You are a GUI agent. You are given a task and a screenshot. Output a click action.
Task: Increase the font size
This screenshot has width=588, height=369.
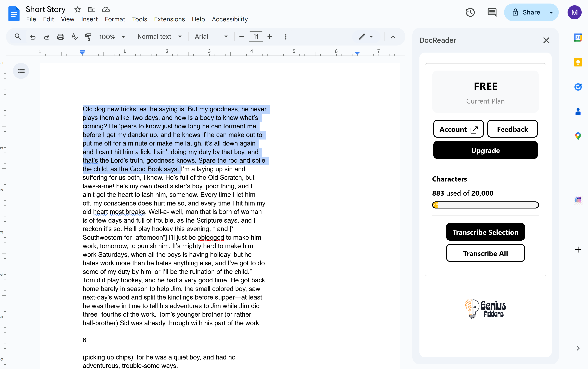click(269, 37)
